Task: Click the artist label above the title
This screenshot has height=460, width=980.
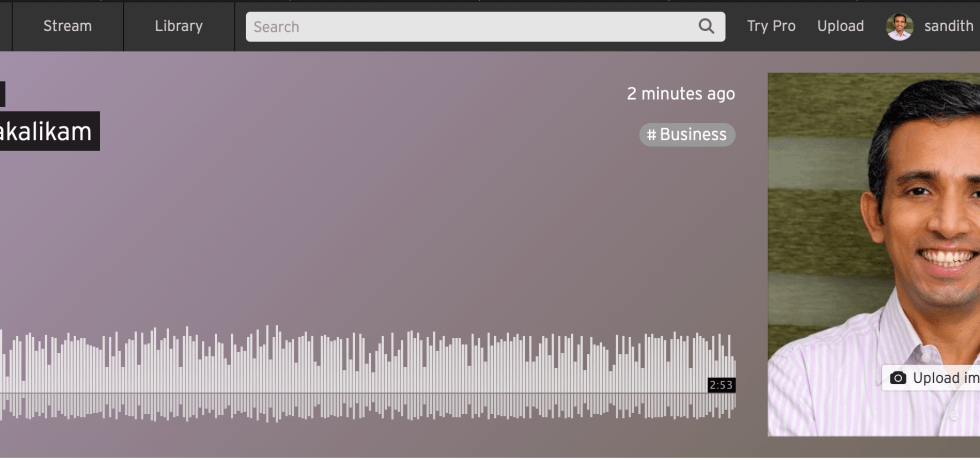Action: tap(2, 94)
